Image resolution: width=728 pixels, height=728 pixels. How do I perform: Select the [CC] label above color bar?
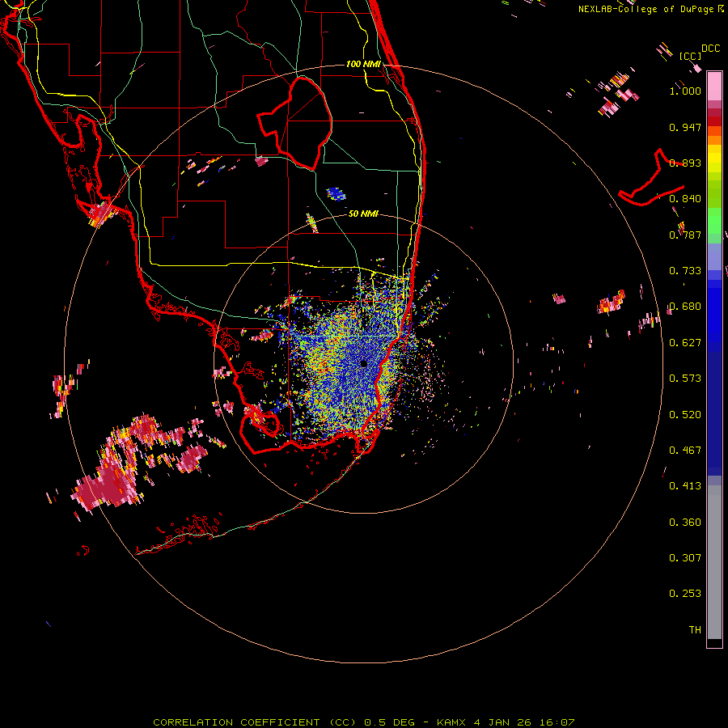(x=690, y=56)
